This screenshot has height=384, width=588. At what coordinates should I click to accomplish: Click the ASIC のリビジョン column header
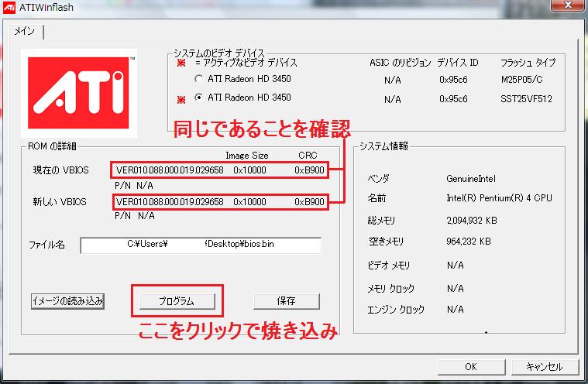[x=400, y=63]
